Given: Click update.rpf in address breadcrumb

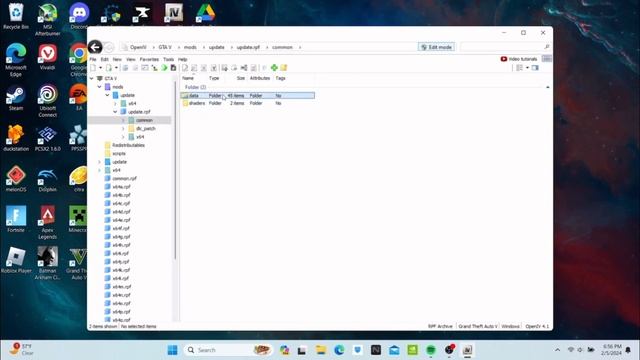Looking at the screenshot, I should (x=248, y=47).
